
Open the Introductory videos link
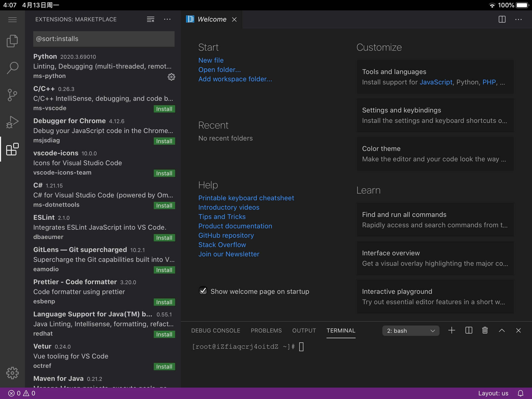(x=229, y=207)
